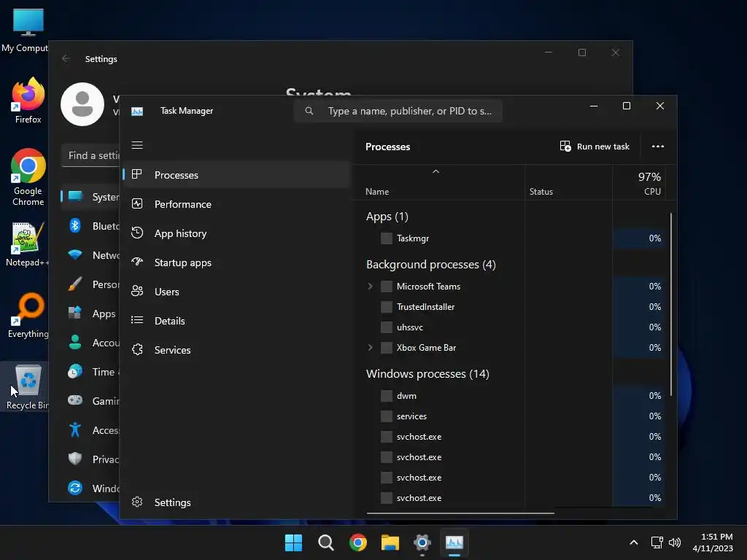Show hidden system tray icons

point(634,542)
